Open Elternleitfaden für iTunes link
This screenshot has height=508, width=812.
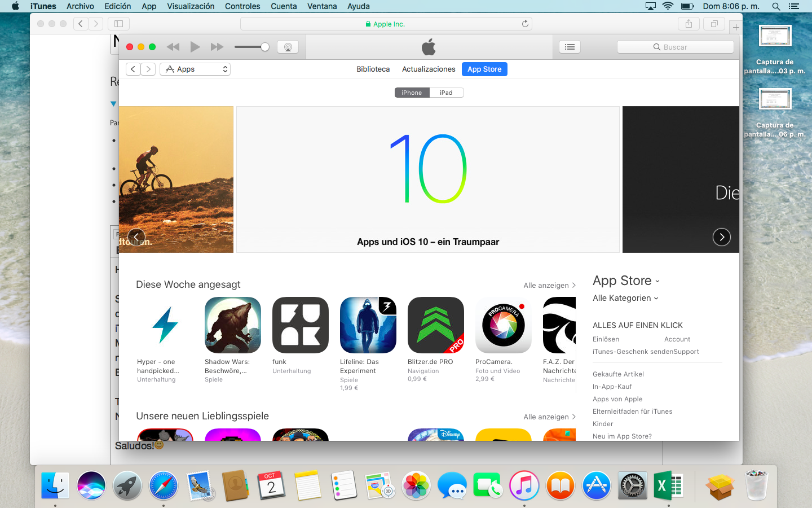click(632, 411)
